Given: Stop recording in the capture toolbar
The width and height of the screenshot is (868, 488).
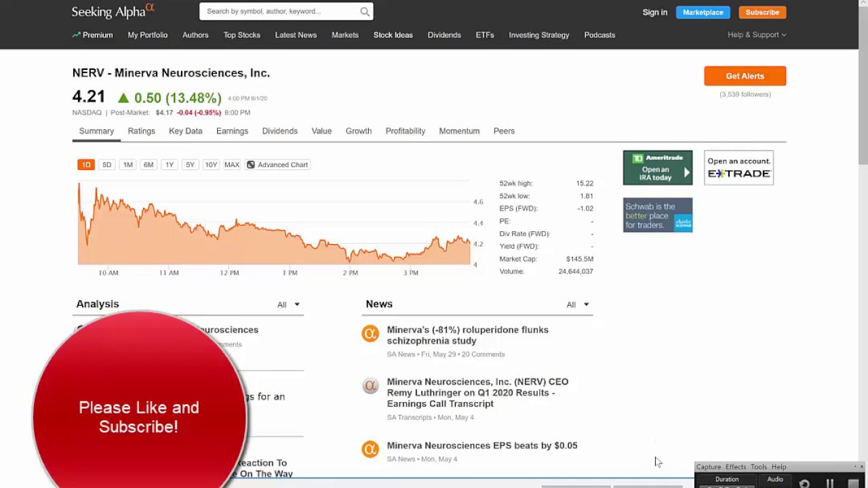Looking at the screenshot, I should [854, 484].
